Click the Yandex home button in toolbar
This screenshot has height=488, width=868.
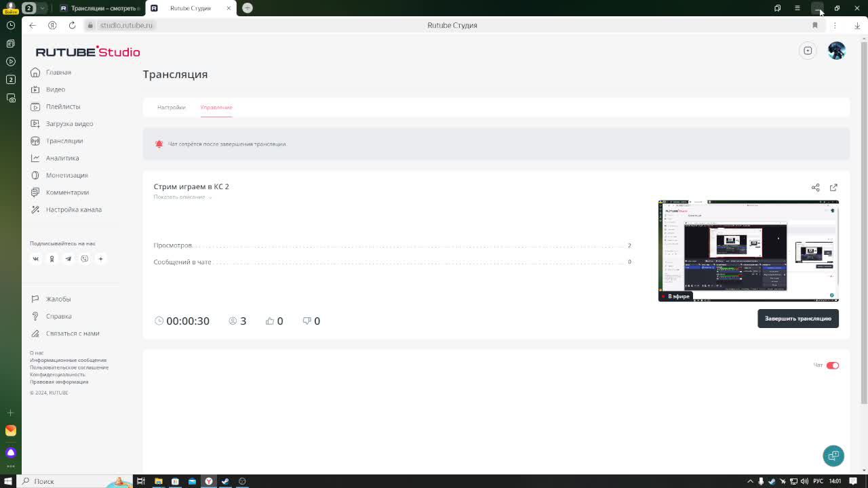[52, 25]
